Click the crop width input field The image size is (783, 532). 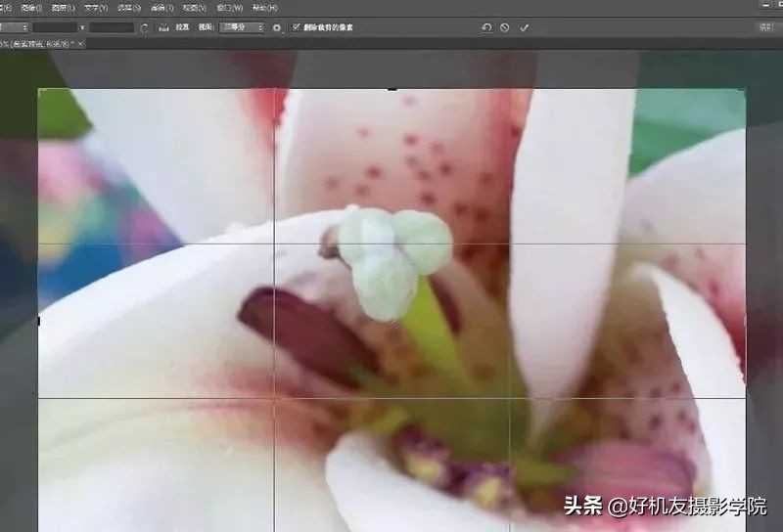[x=55, y=27]
